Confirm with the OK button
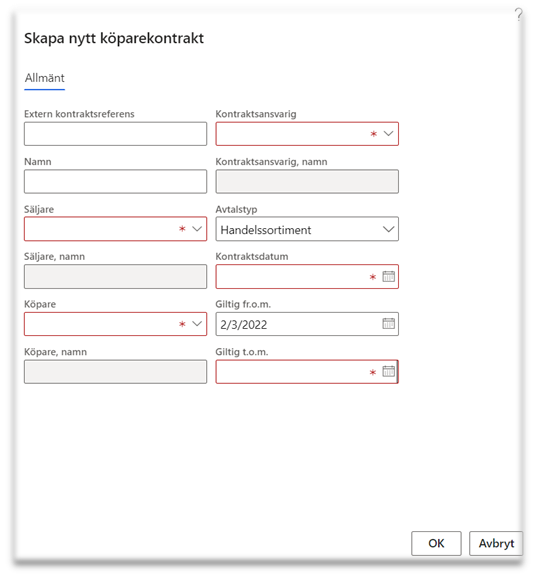 click(x=436, y=543)
